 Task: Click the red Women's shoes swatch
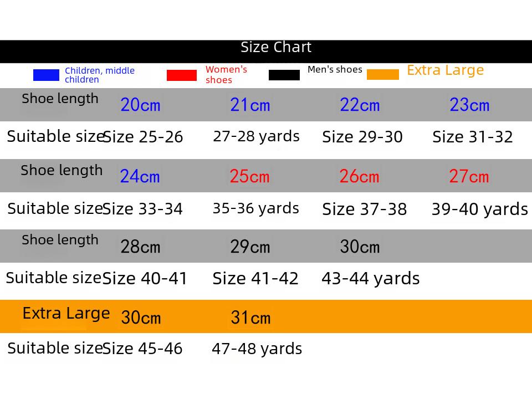click(182, 75)
